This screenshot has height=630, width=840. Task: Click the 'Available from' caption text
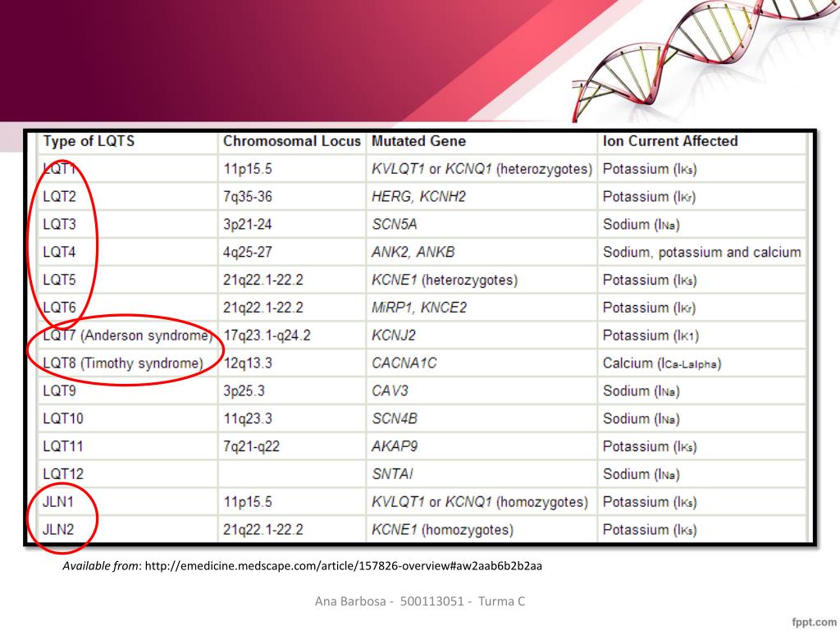pos(101,566)
